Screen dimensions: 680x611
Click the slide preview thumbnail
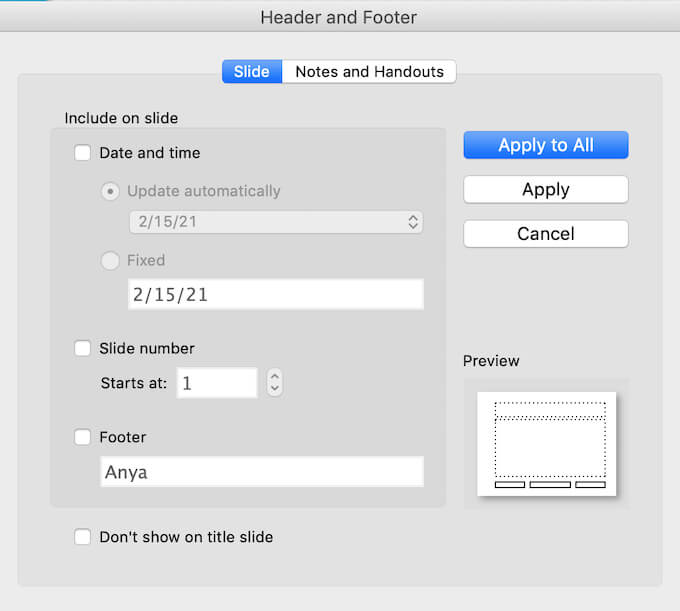coord(546,444)
